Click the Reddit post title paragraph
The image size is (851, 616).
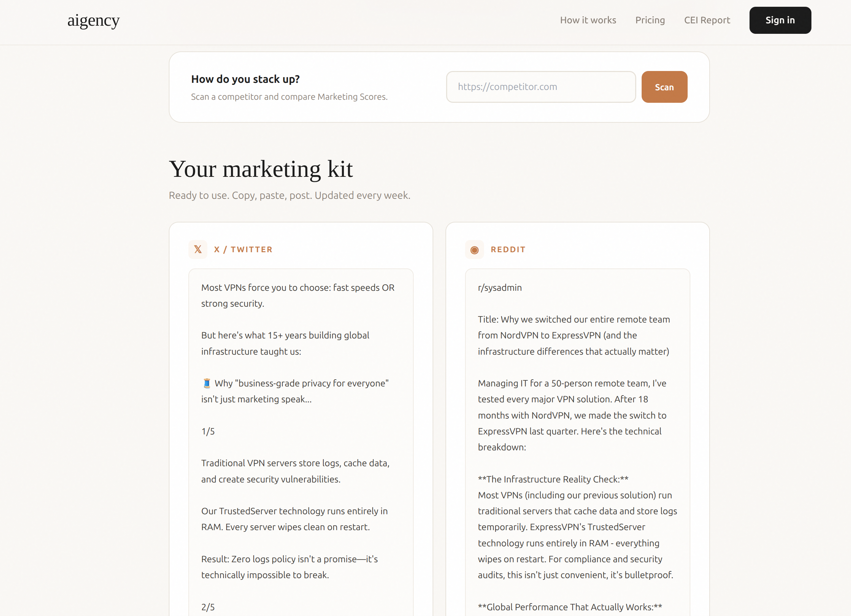[x=573, y=335]
